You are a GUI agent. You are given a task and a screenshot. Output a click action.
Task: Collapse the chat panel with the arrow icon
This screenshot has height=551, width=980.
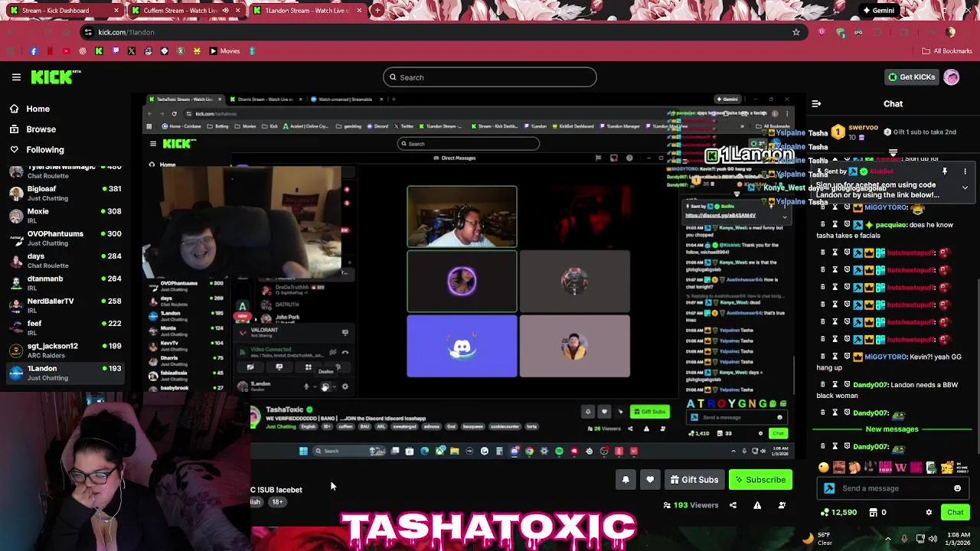click(816, 103)
